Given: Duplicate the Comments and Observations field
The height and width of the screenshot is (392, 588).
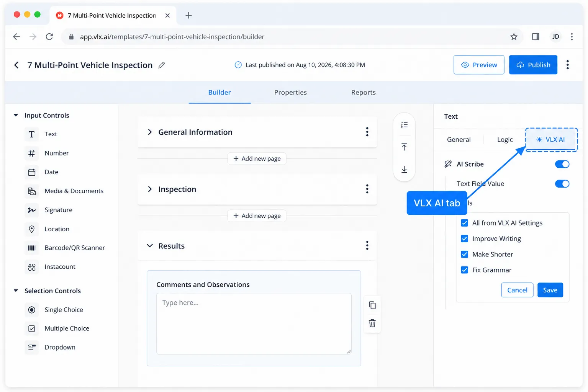Looking at the screenshot, I should coord(372,305).
